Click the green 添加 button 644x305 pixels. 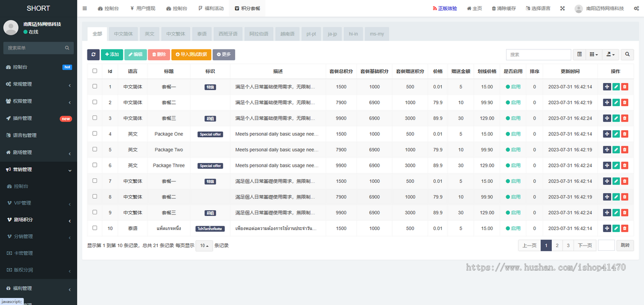point(112,54)
